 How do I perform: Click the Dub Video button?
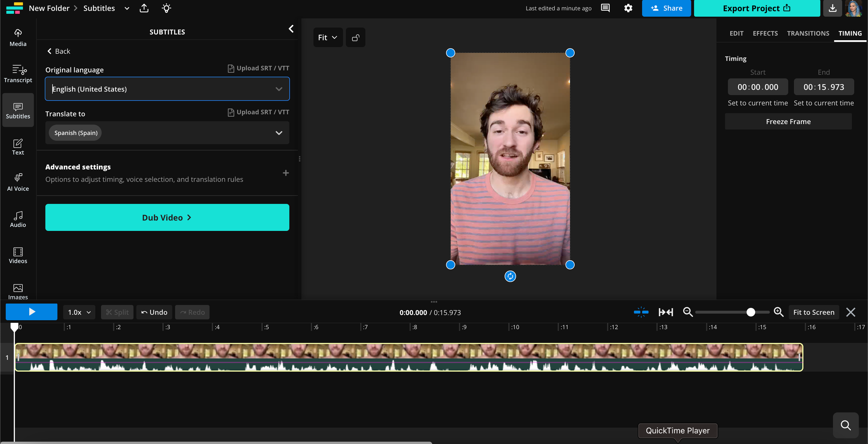click(x=167, y=217)
